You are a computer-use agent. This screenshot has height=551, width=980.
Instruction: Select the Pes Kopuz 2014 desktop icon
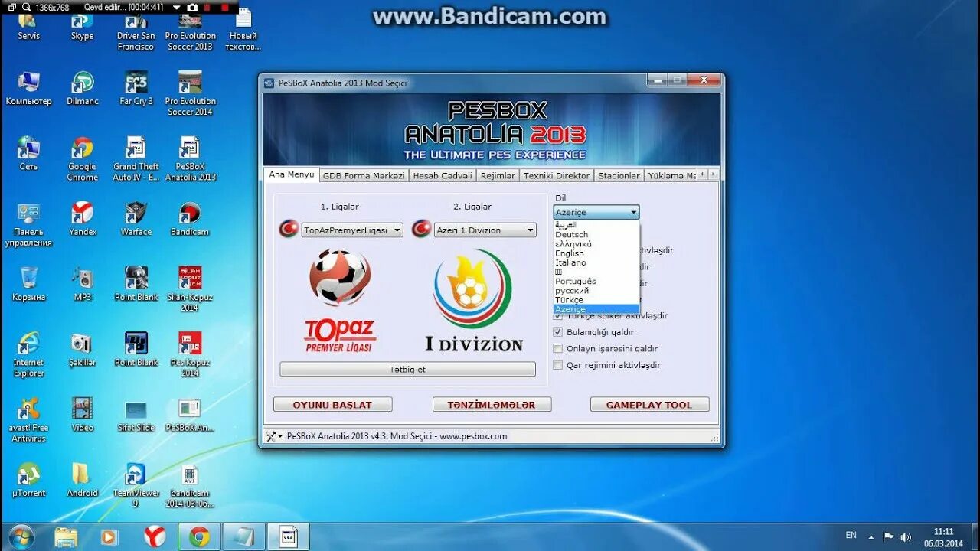[190, 355]
